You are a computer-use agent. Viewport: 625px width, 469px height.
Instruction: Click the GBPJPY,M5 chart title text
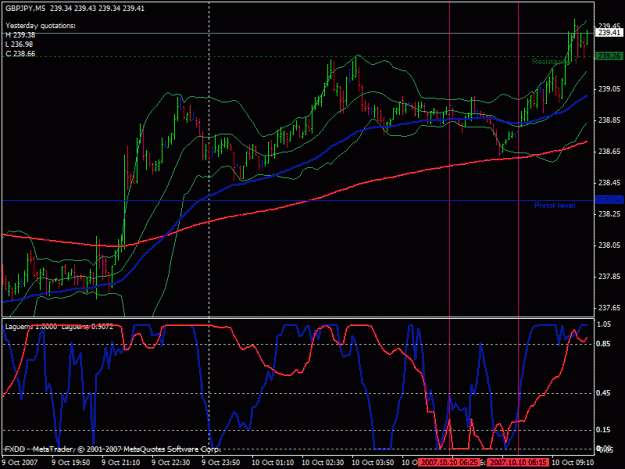tap(75, 8)
